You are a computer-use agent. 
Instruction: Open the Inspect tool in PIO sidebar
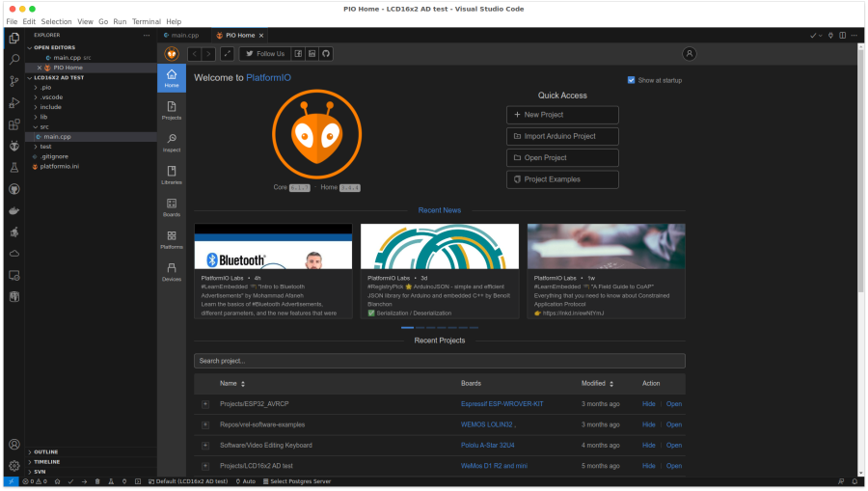pyautogui.click(x=172, y=143)
